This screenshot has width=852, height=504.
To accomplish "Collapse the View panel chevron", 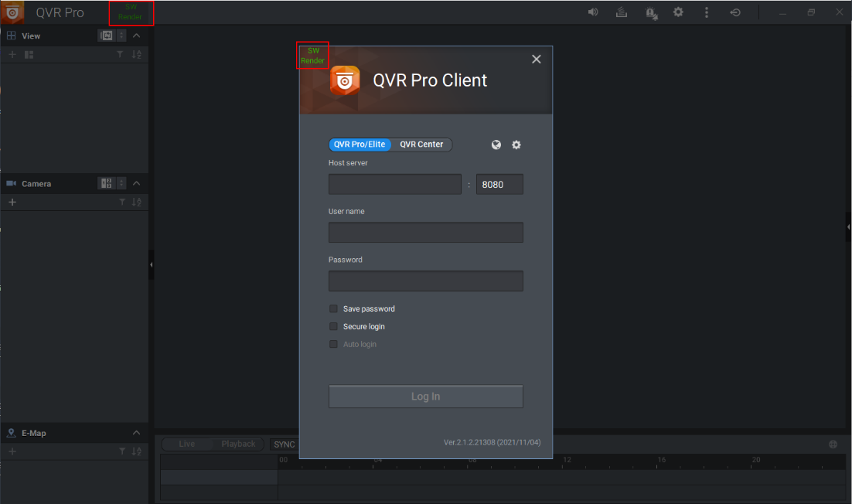I will (137, 36).
